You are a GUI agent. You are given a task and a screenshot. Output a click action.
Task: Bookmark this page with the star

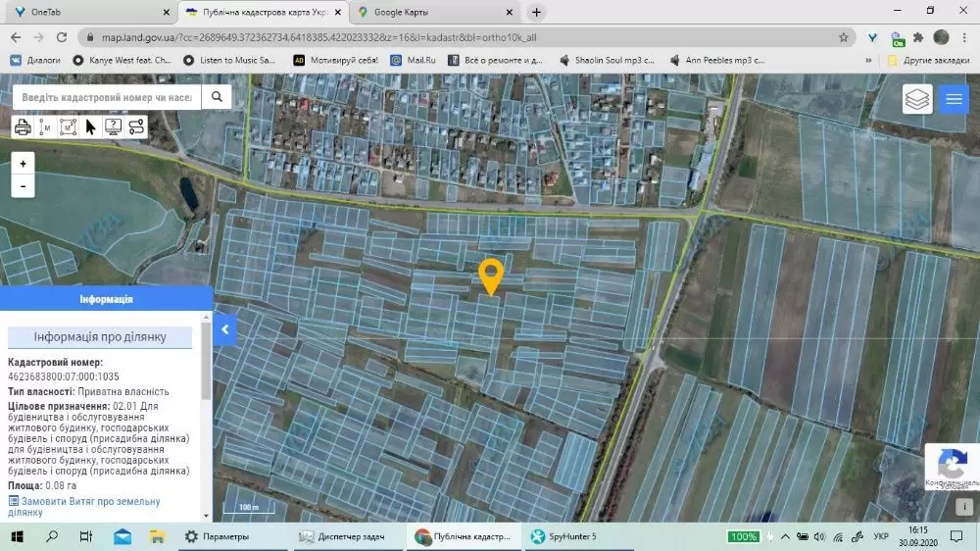click(x=844, y=37)
